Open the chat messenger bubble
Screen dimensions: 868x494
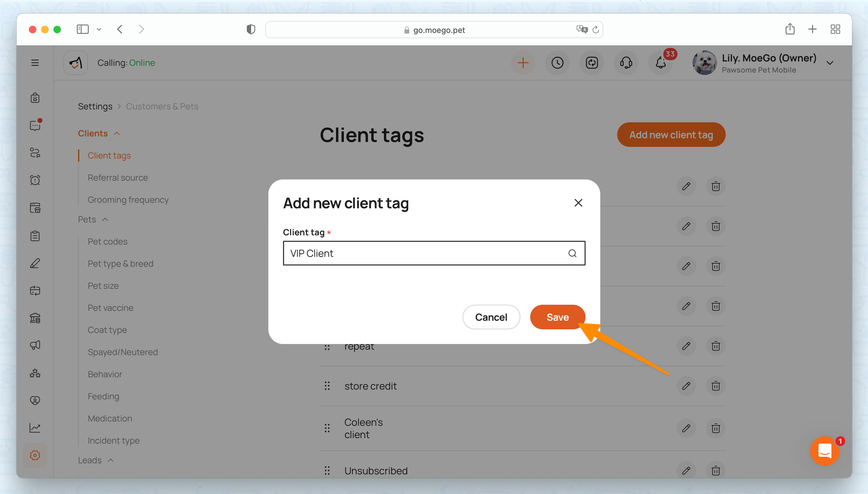pos(825,451)
